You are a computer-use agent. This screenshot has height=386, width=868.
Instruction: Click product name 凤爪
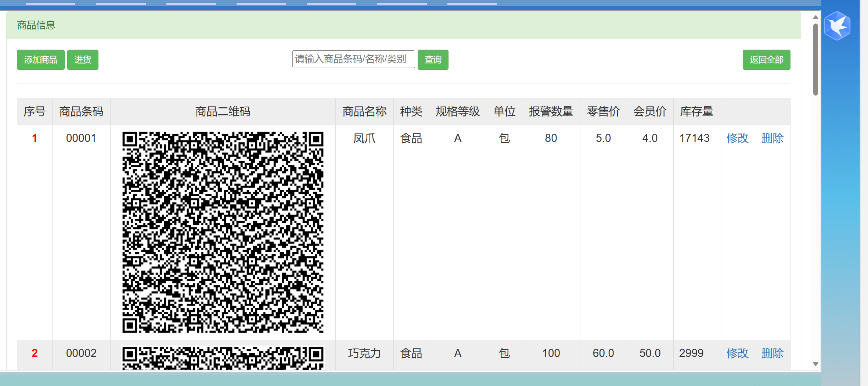tap(364, 138)
